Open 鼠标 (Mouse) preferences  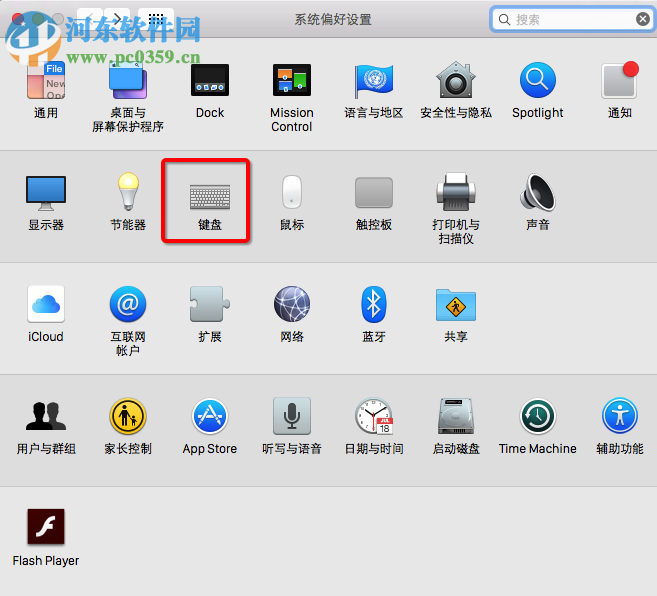[292, 192]
